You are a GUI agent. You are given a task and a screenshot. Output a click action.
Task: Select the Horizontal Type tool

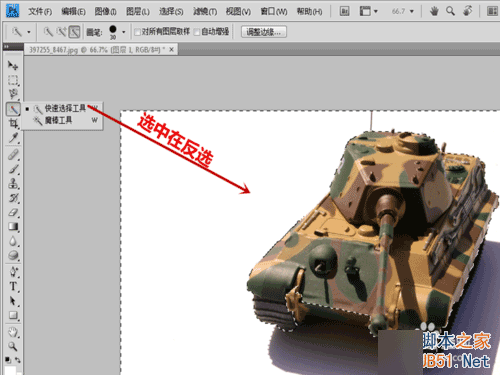tap(13, 286)
